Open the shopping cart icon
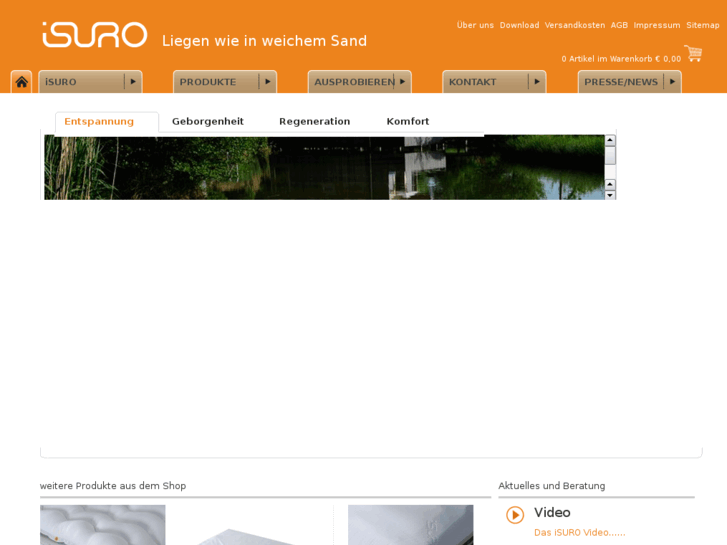The image size is (727, 545). [693, 53]
